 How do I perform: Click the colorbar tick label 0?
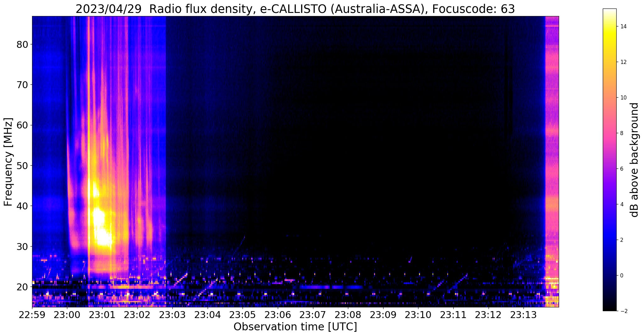tap(621, 276)
